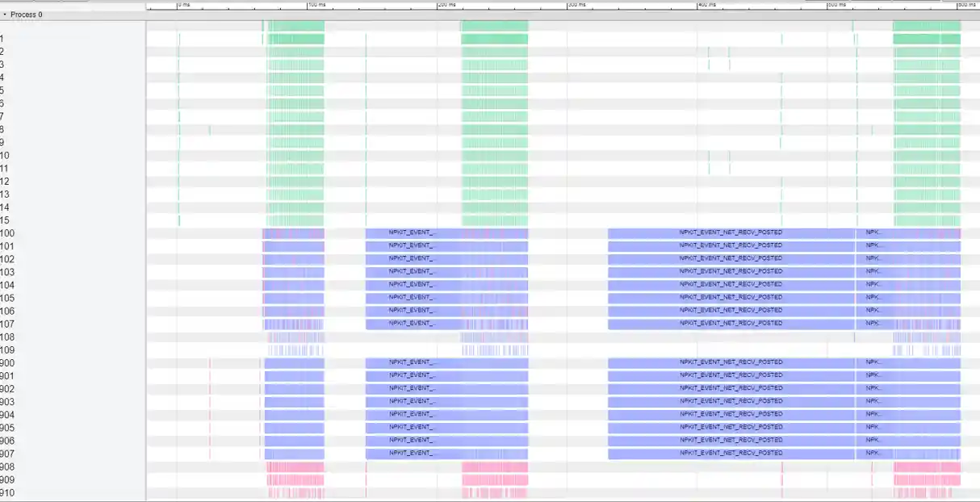Select thread row label 109
The height and width of the screenshot is (502, 980).
coord(8,349)
